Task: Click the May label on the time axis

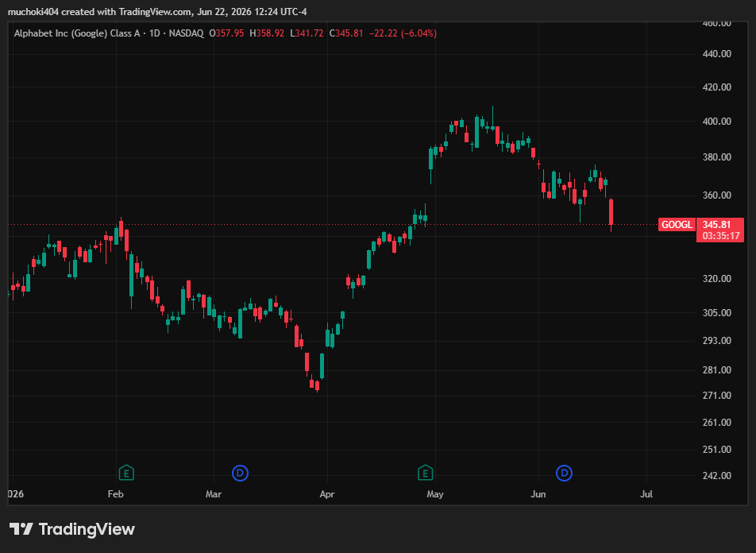Action: [435, 493]
